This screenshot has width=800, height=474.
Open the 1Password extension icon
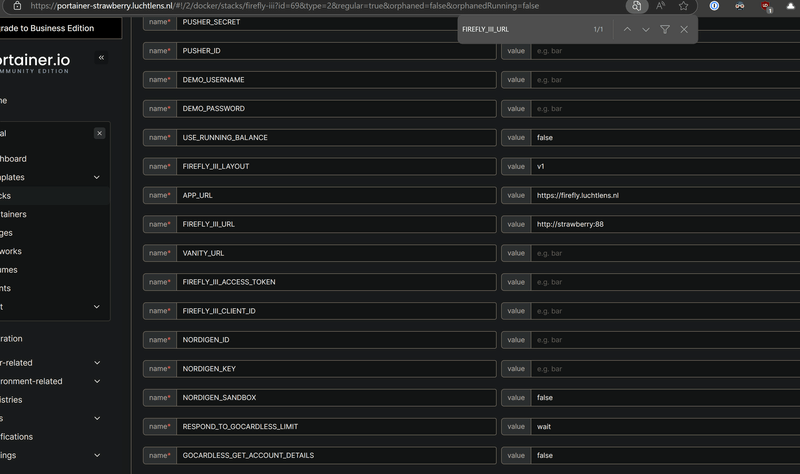(x=714, y=6)
